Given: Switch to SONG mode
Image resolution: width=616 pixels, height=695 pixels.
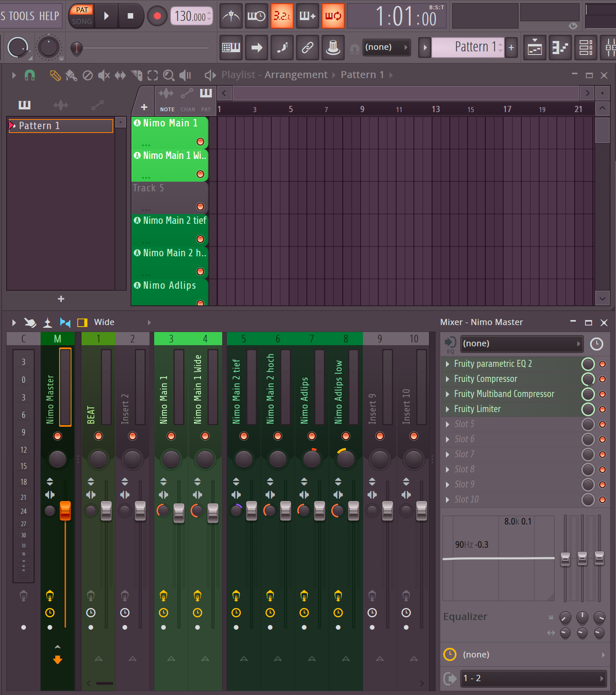Looking at the screenshot, I should pyautogui.click(x=82, y=22).
